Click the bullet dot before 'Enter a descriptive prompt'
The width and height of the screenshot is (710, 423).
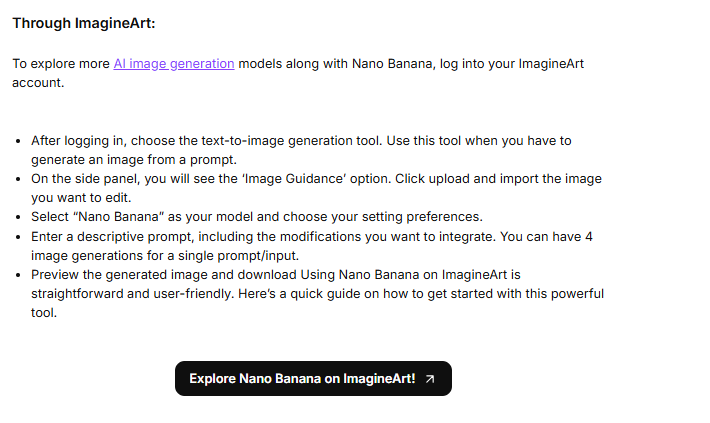[x=19, y=236]
